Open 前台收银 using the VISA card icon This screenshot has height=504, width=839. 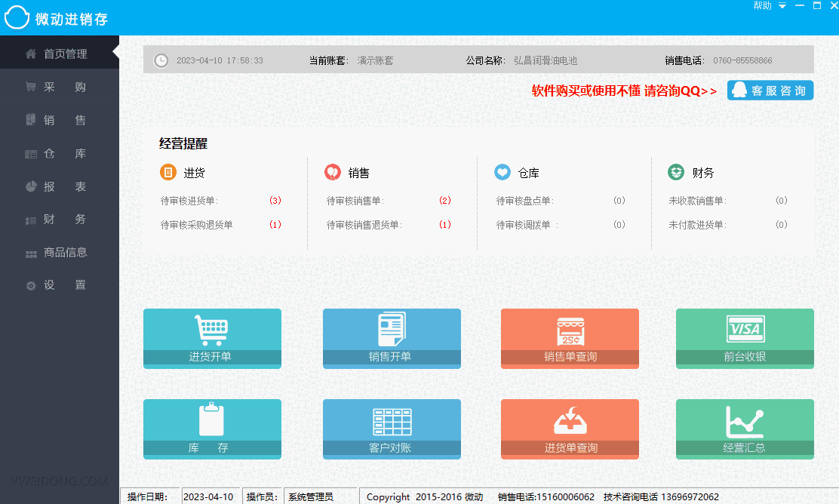pos(745,330)
